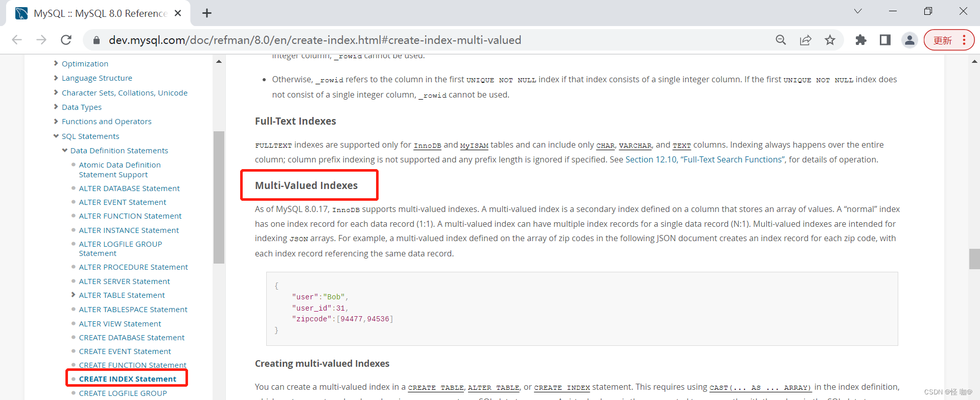This screenshot has width=980, height=400.
Task: Open ALTER SERVER Statement link
Action: pos(124,281)
